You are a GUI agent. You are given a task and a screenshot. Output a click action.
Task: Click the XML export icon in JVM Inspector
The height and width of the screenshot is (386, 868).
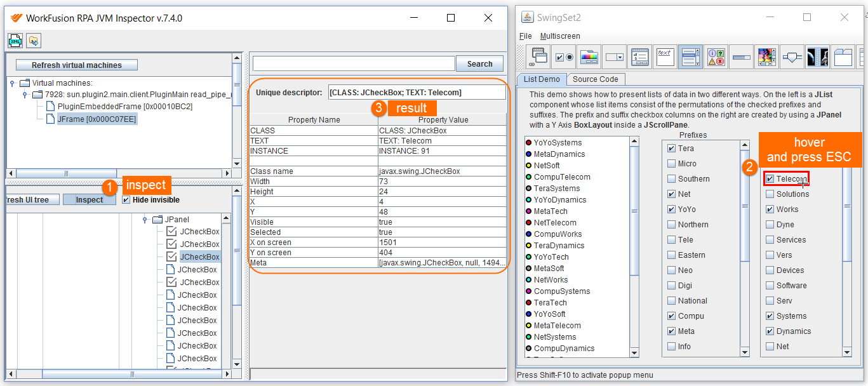tap(15, 41)
